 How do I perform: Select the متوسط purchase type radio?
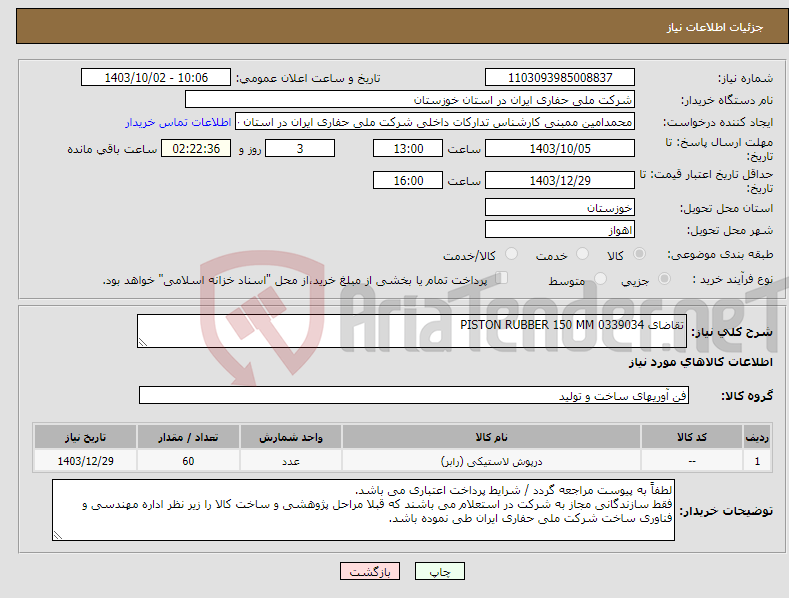pos(600,278)
